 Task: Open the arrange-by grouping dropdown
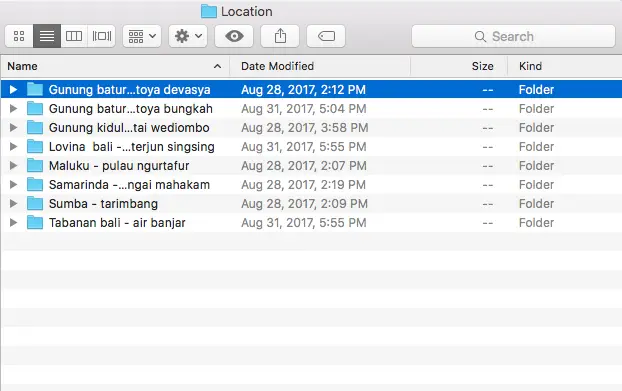[142, 36]
